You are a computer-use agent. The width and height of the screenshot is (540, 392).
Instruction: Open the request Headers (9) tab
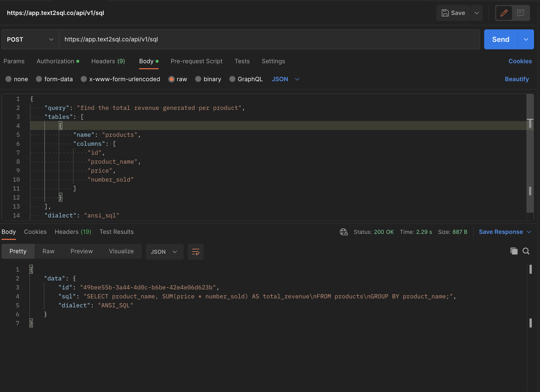(x=108, y=61)
